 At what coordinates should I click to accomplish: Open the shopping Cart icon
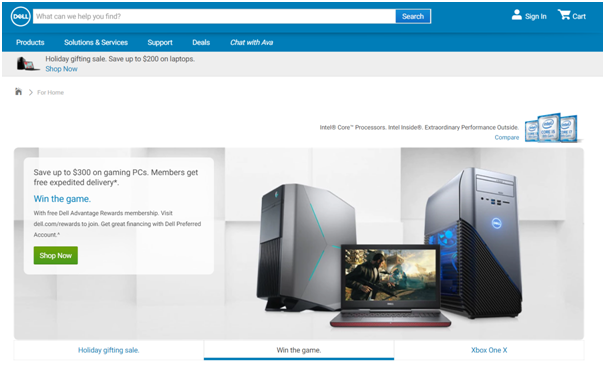pyautogui.click(x=564, y=15)
